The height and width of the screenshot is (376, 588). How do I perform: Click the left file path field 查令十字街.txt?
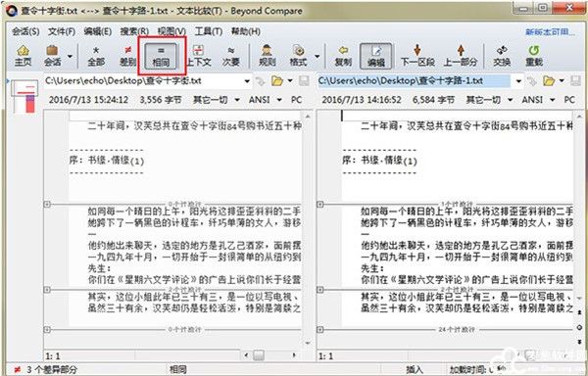[x=144, y=81]
